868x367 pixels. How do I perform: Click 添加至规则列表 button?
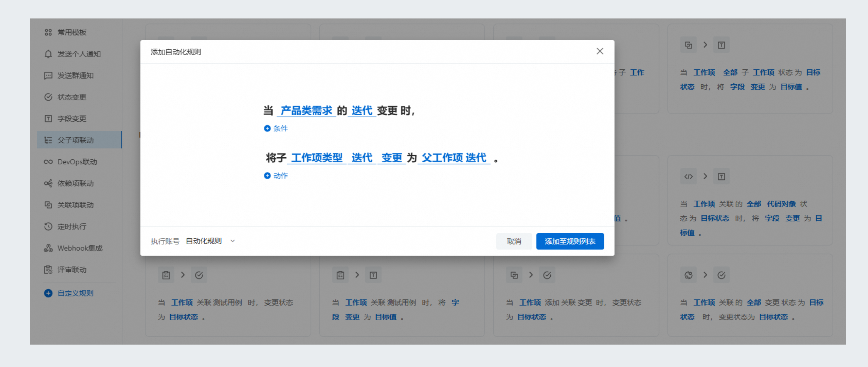[570, 241]
